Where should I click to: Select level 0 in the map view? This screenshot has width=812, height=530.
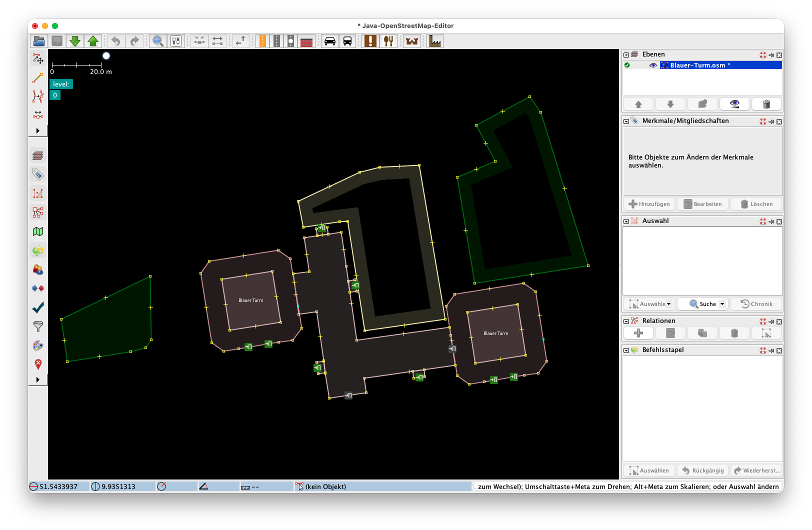55,95
